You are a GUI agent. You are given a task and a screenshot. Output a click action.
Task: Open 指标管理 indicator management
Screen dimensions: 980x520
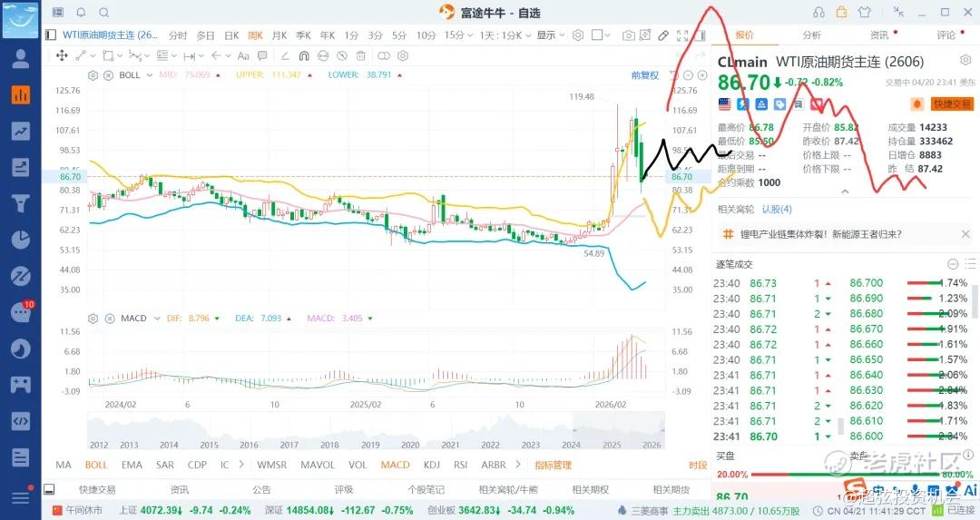(x=554, y=465)
